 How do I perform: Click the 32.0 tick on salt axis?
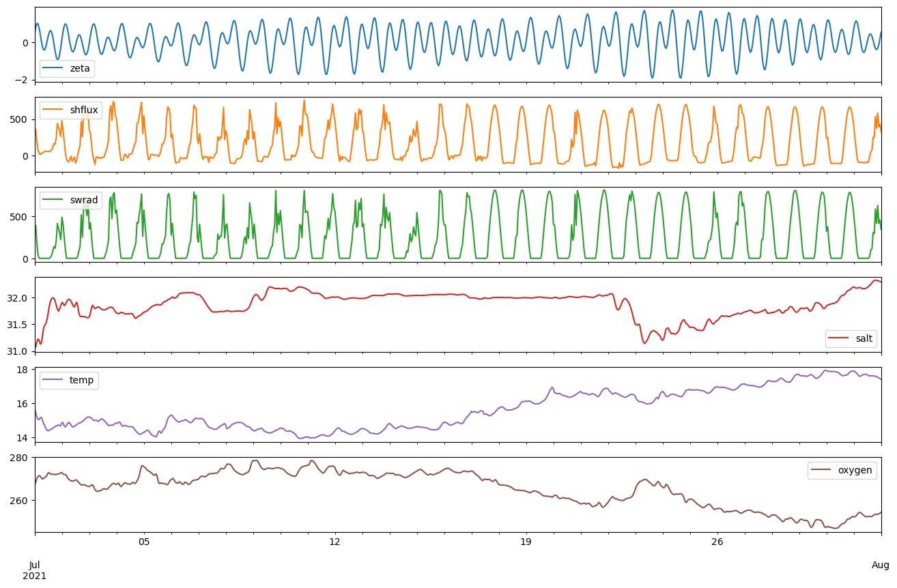(x=17, y=298)
